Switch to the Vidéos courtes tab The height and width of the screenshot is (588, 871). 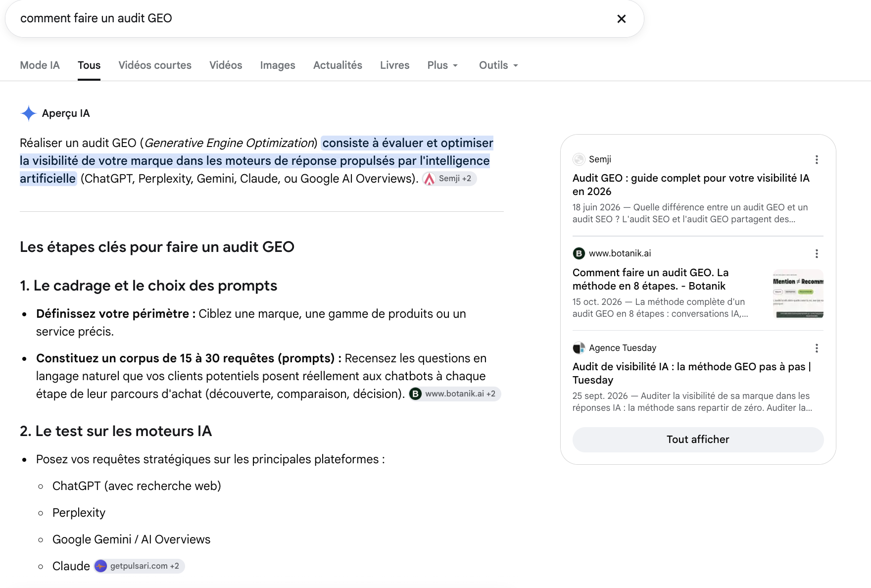155,65
